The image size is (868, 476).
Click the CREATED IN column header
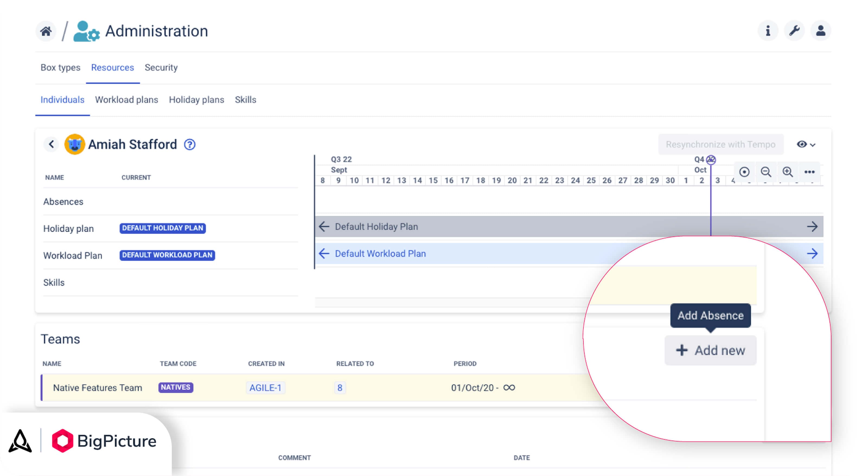click(266, 364)
